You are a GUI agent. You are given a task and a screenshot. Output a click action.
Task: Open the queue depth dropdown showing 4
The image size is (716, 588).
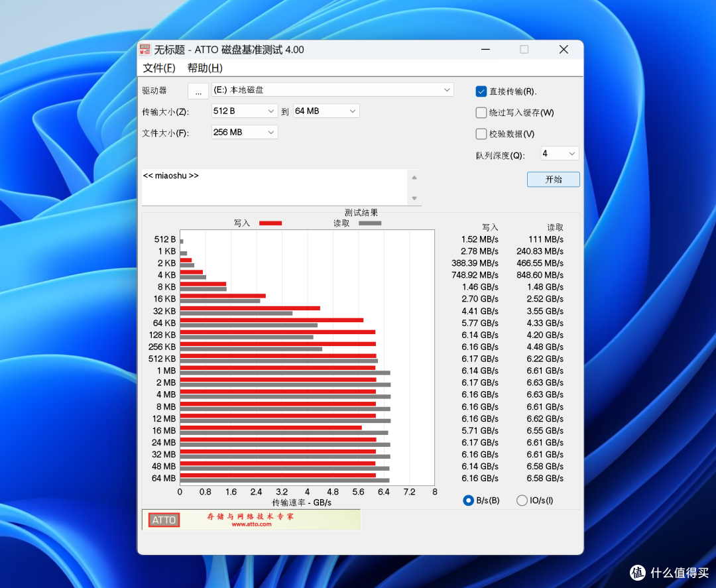(560, 153)
